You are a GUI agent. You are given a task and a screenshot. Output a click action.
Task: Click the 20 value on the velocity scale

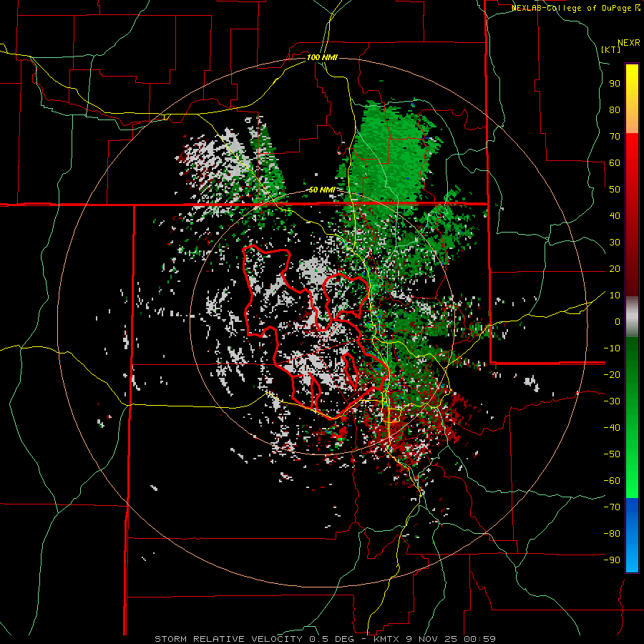pos(615,268)
